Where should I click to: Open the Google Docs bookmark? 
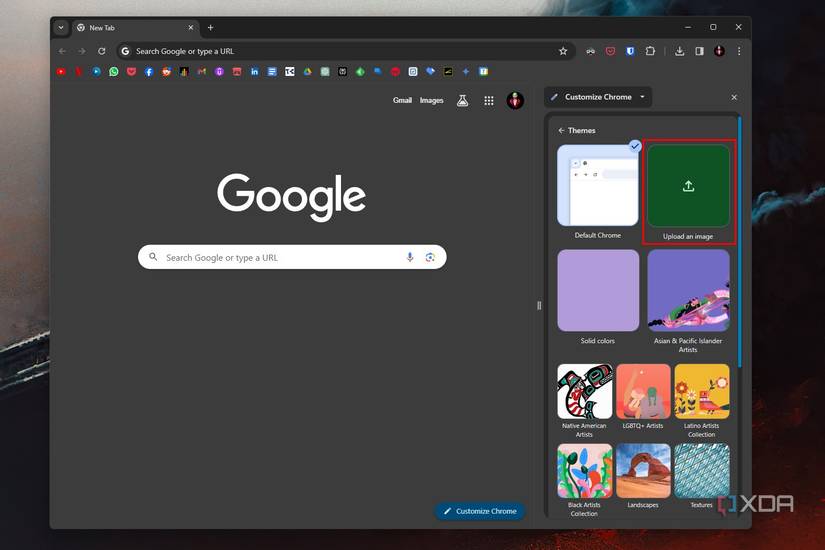click(x=272, y=72)
